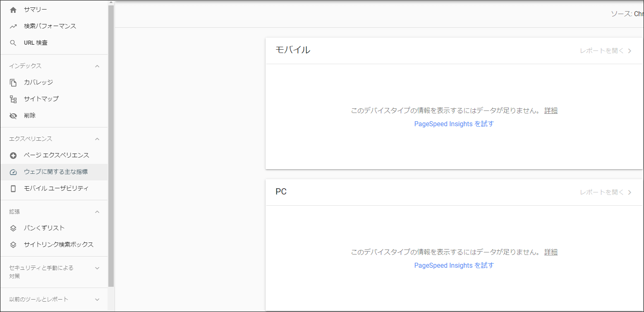Image resolution: width=644 pixels, height=312 pixels.
Task: Click the home icon beside サマリー
Action: [13, 10]
